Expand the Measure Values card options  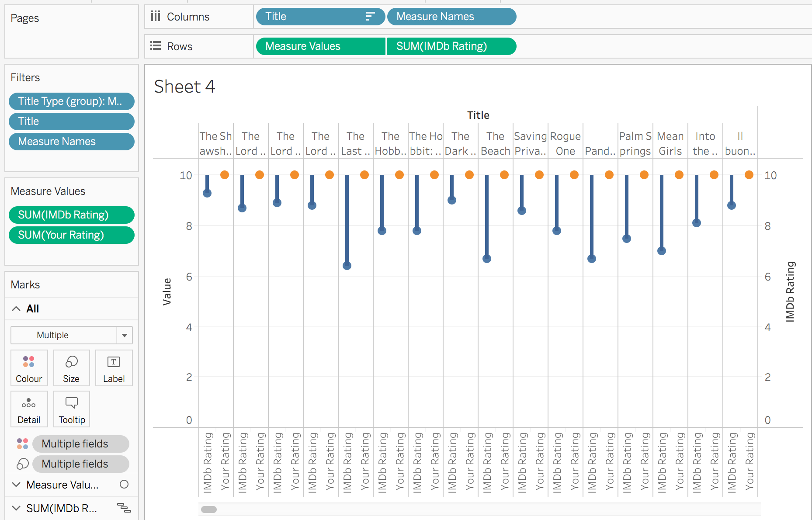[16, 485]
